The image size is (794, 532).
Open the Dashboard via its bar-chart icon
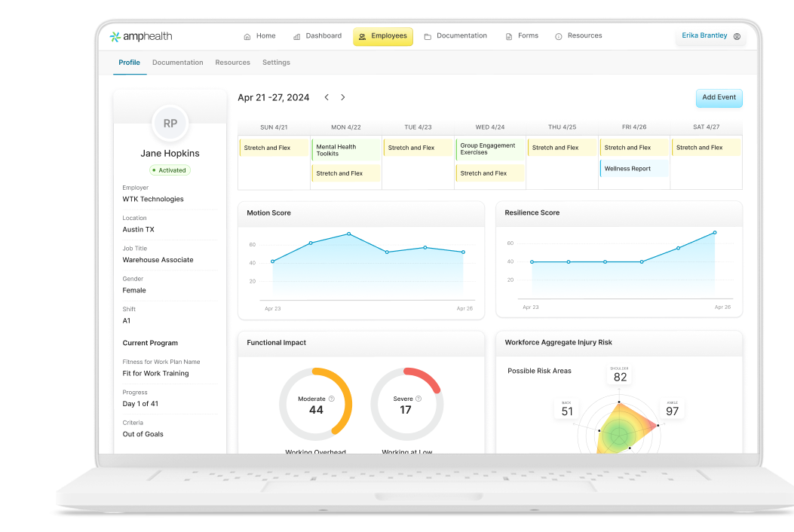(297, 35)
